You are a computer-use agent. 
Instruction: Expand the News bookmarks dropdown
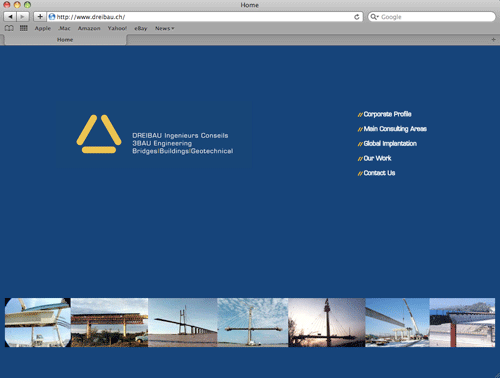click(x=164, y=28)
